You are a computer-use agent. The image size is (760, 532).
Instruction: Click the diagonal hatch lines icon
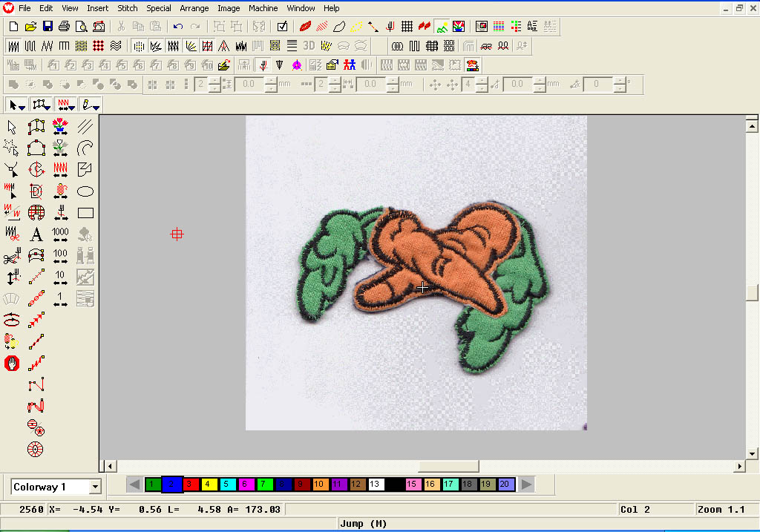click(x=85, y=127)
